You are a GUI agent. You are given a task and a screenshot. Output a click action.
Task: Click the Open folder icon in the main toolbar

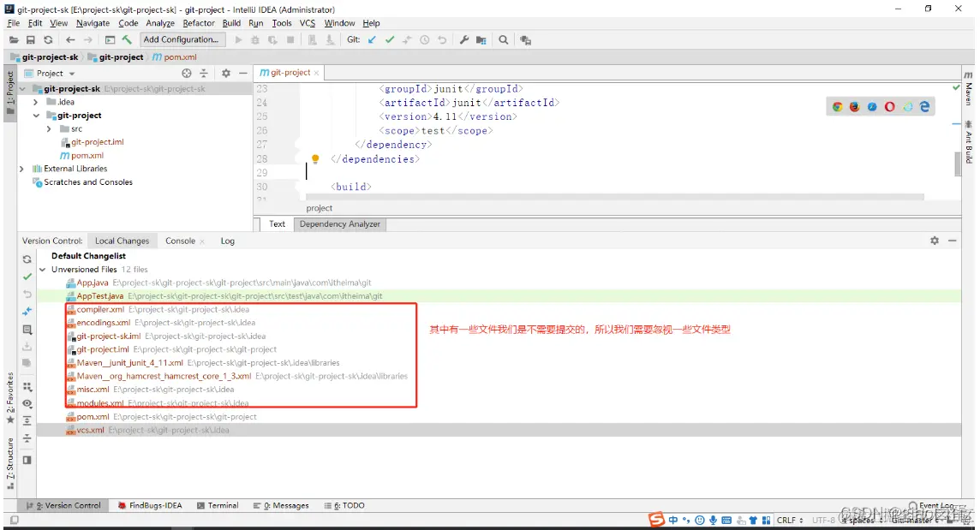pos(14,40)
